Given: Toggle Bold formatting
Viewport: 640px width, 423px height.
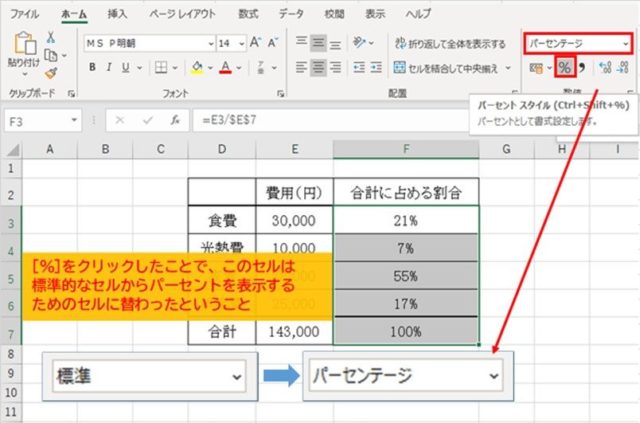Looking at the screenshot, I should pyautogui.click(x=92, y=67).
